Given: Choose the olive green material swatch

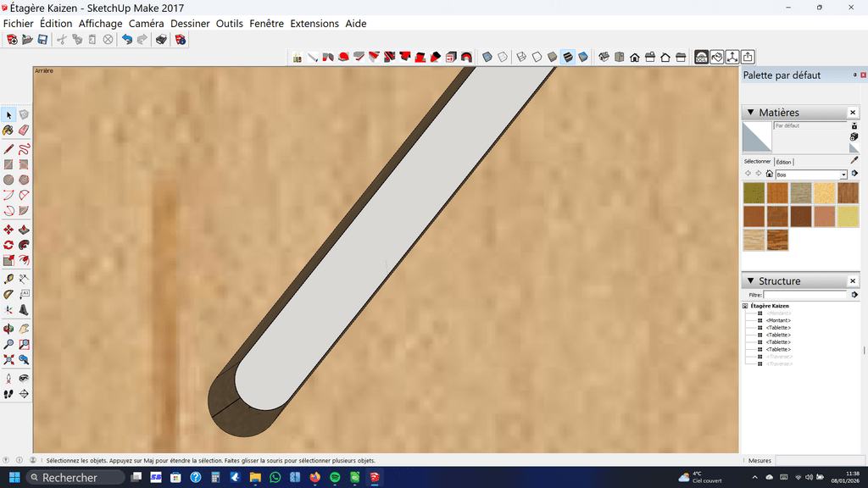Looking at the screenshot, I should (x=753, y=193).
